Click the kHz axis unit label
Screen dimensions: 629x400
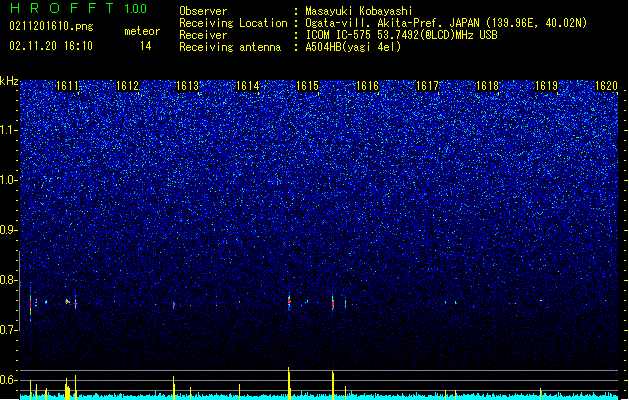pyautogui.click(x=9, y=81)
